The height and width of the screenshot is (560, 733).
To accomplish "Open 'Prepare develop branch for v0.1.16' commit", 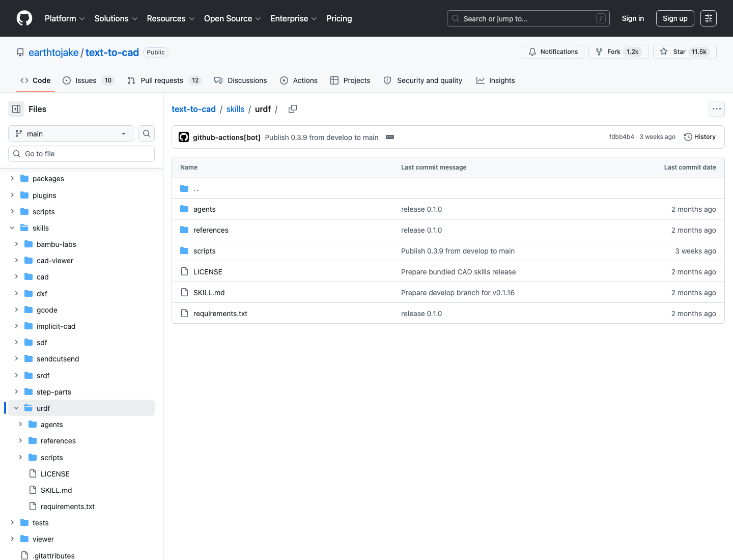I will click(x=458, y=293).
